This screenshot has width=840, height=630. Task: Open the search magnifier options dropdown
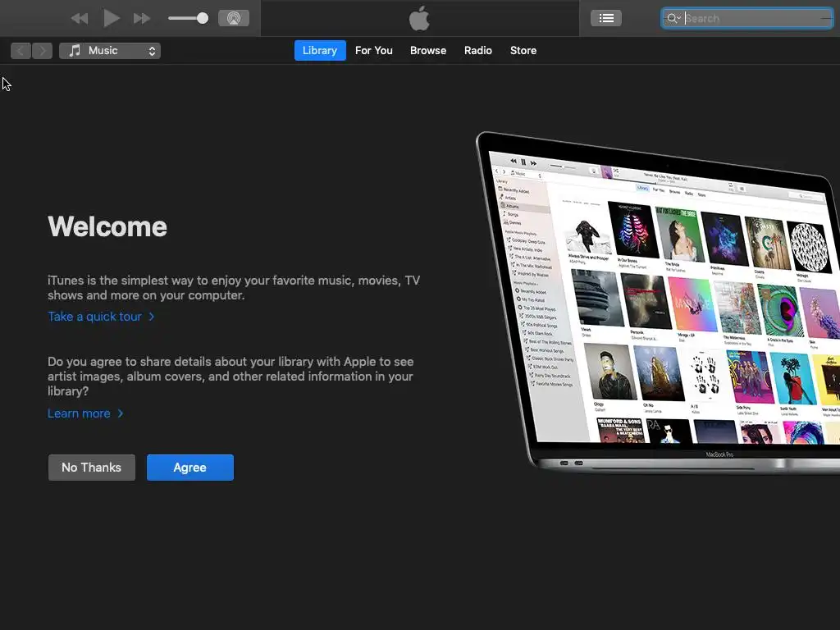[x=673, y=18]
